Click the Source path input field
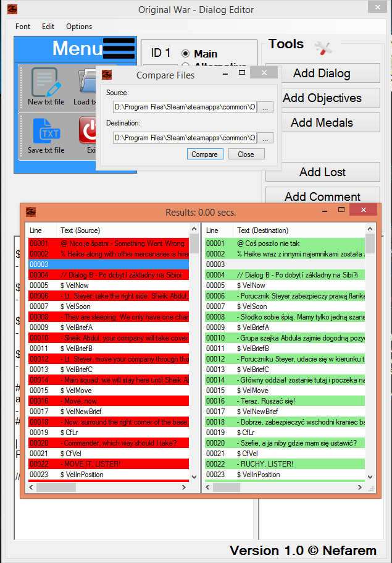The image size is (392, 563). click(185, 107)
